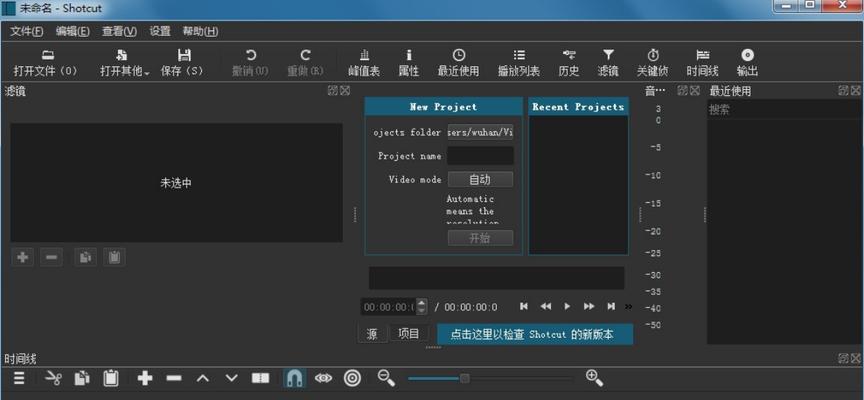
Task: Copy filters in the filter panel
Action: coord(85,257)
